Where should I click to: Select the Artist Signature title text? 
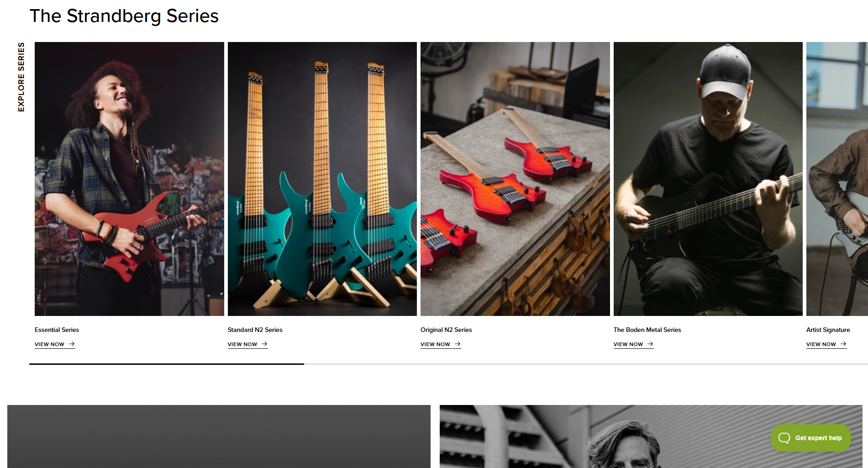[x=828, y=330]
